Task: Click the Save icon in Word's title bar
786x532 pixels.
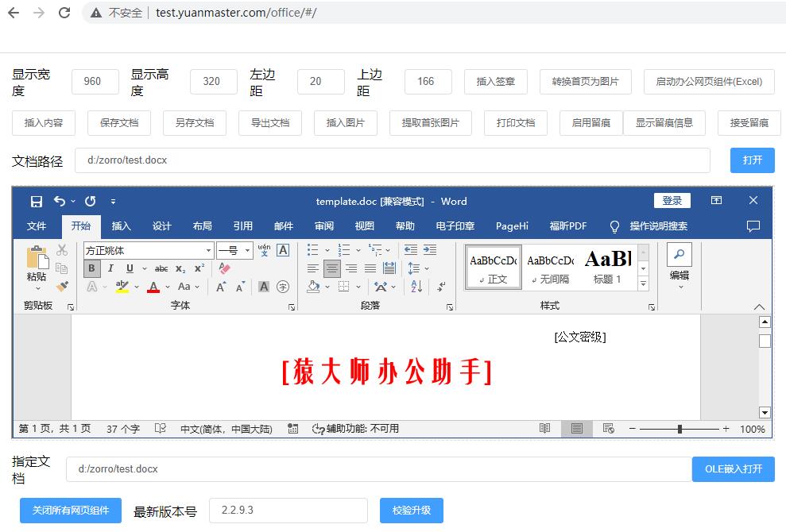Action: point(37,201)
